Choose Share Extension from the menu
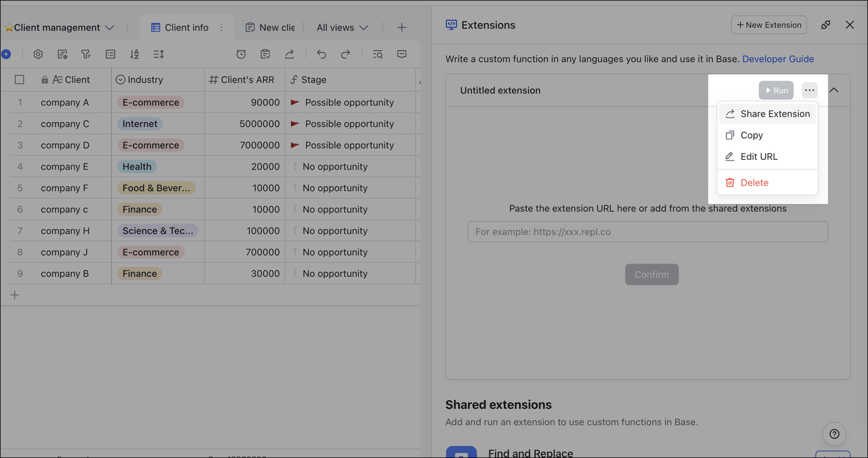The height and width of the screenshot is (458, 868). click(768, 114)
